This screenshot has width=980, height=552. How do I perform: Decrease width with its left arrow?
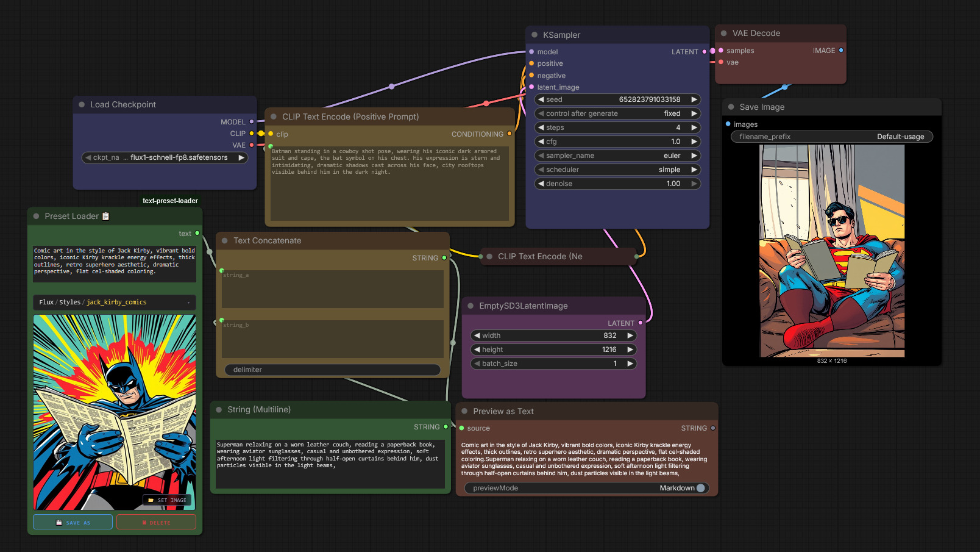(477, 335)
